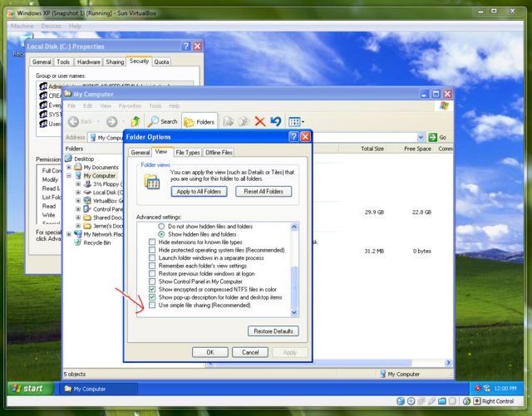Expand My Documents tree node
532x416 pixels.
point(69,167)
